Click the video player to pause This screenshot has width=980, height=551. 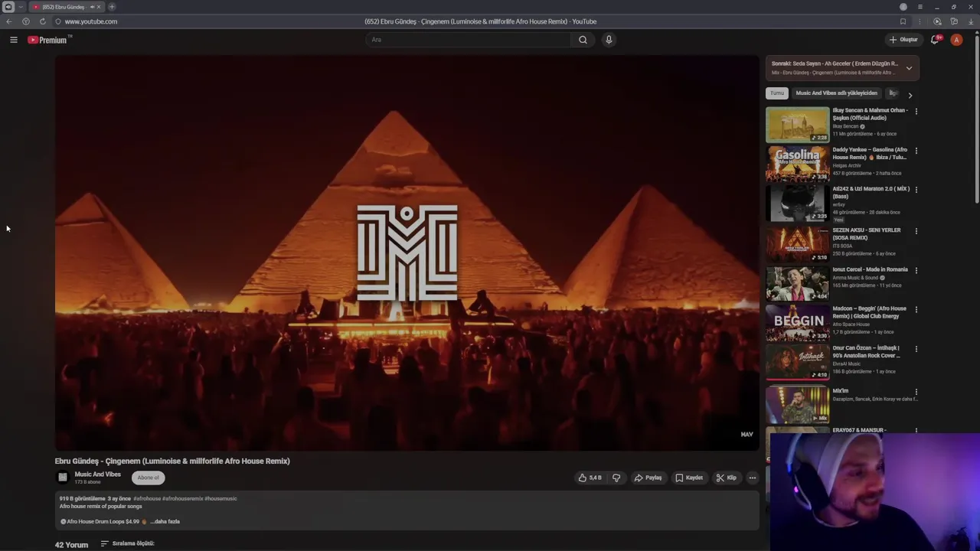pyautogui.click(x=407, y=253)
